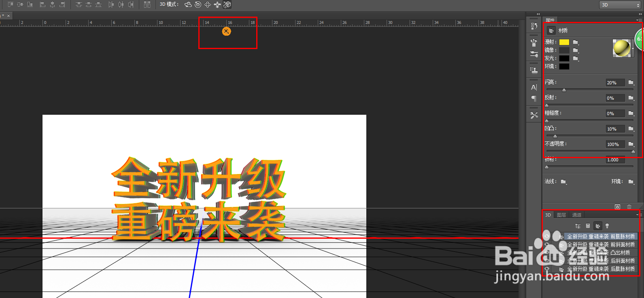Click distribute left edges icon
This screenshot has height=298, width=644.
point(111,4)
